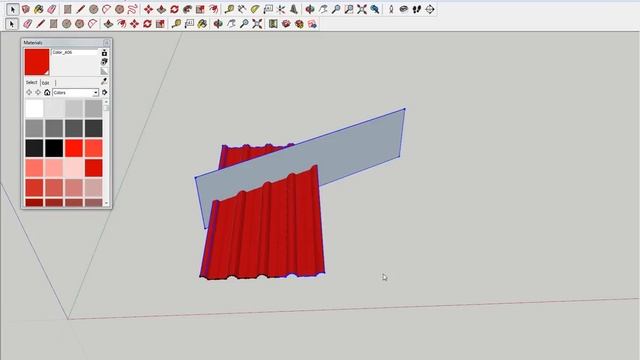Click the Share Component icon

point(312,24)
